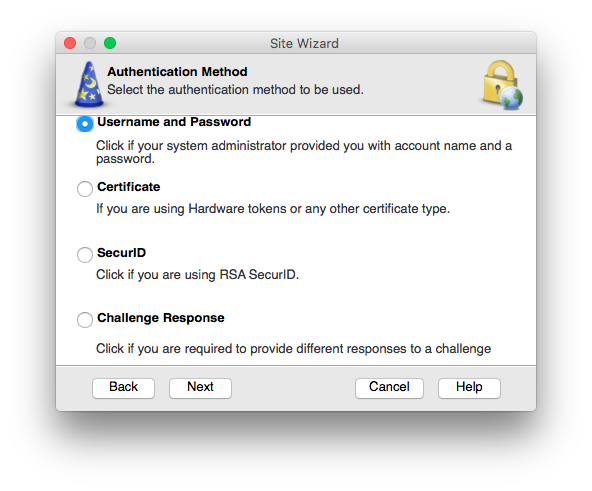Image resolution: width=592 pixels, height=491 pixels.
Task: Proceed with the Next button
Action: coord(200,388)
